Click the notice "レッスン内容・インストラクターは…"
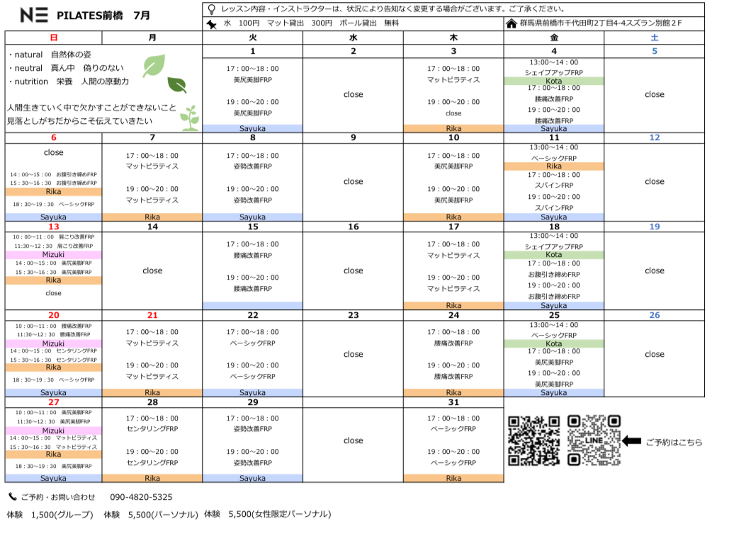 [393, 8]
